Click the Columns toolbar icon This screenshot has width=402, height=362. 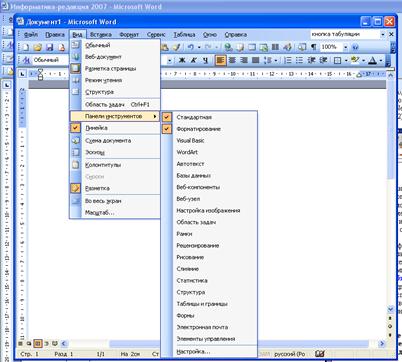click(275, 47)
